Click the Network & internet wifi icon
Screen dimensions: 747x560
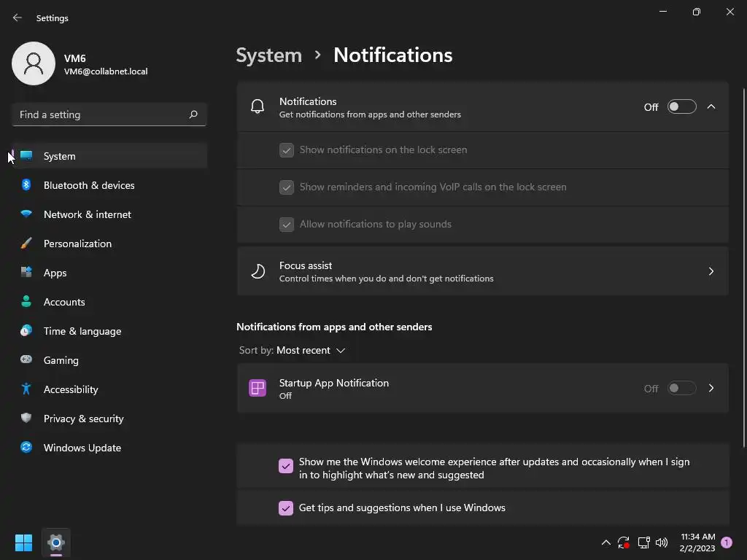coord(26,214)
